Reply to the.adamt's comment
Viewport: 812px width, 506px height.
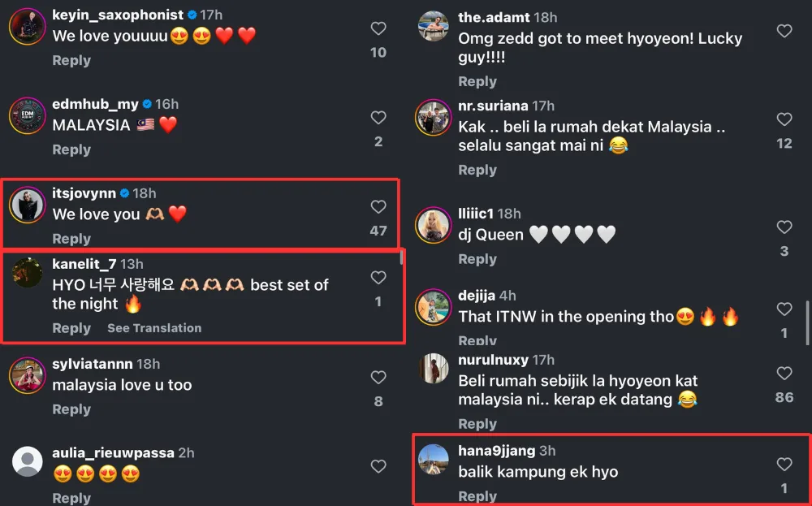(477, 81)
